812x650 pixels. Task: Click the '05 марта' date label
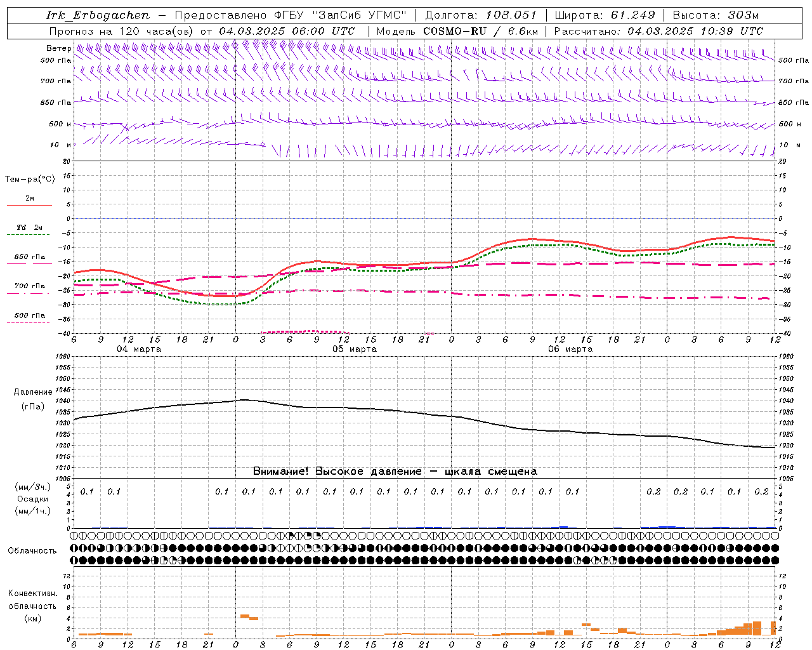355,349
